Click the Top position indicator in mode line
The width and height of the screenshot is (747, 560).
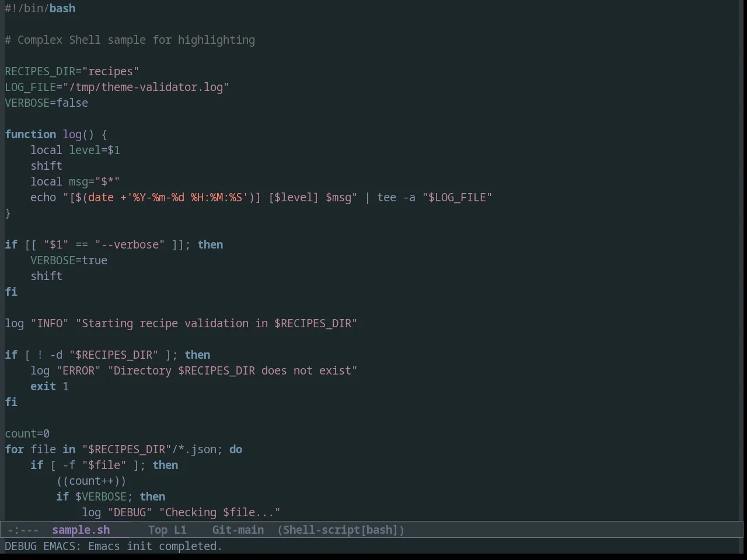158,530
